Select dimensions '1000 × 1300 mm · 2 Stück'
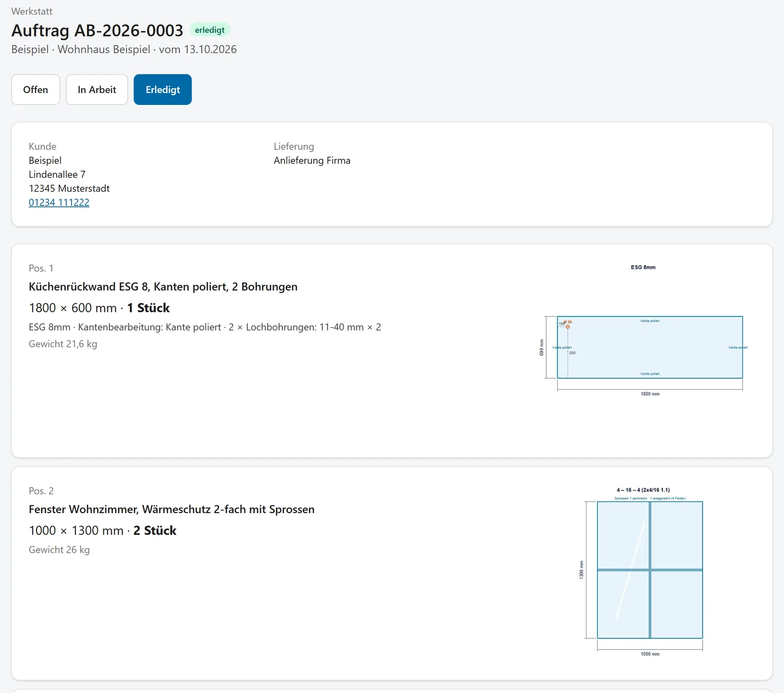Viewport: 784px width, 693px height. click(x=103, y=530)
